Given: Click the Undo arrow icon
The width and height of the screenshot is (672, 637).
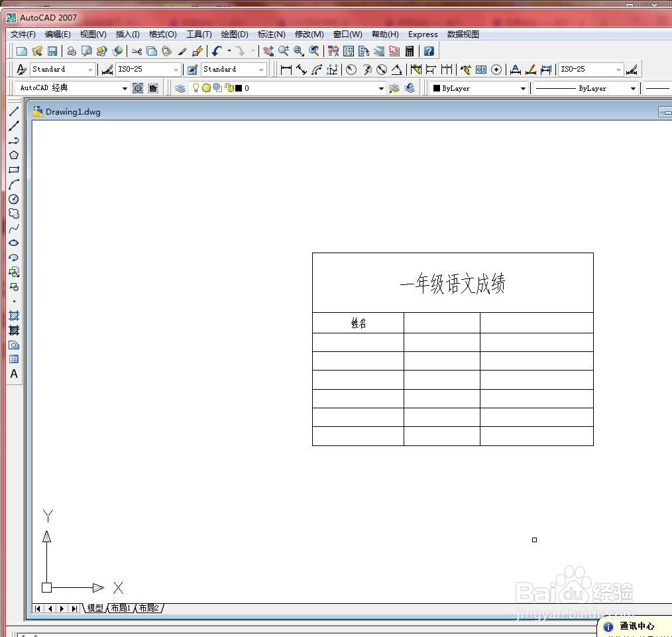Looking at the screenshot, I should coord(217,52).
